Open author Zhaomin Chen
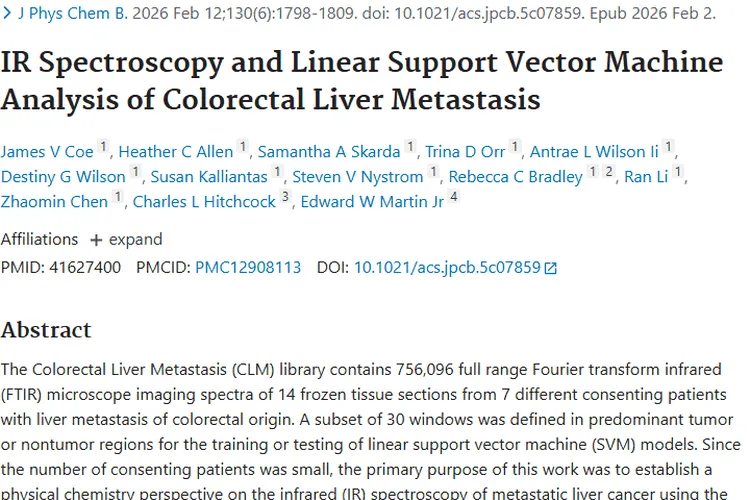The width and height of the screenshot is (750, 500). 54,200
